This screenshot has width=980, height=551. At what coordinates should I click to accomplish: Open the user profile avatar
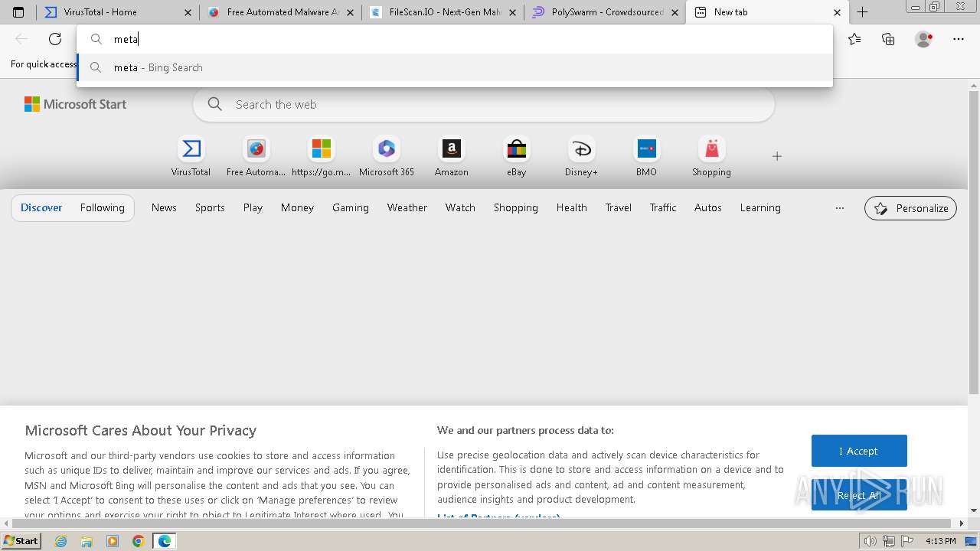tap(924, 39)
